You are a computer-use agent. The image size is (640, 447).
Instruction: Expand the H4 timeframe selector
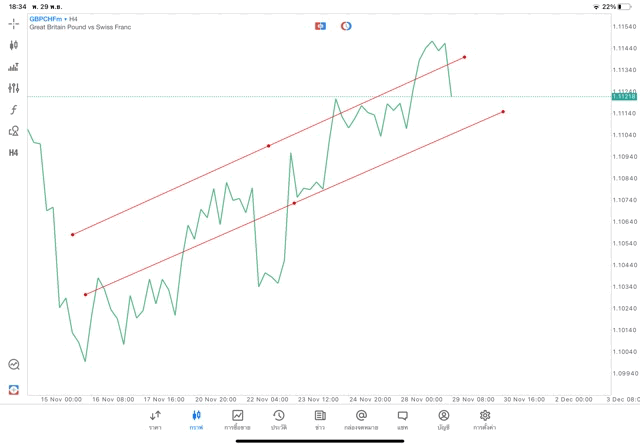(14, 153)
